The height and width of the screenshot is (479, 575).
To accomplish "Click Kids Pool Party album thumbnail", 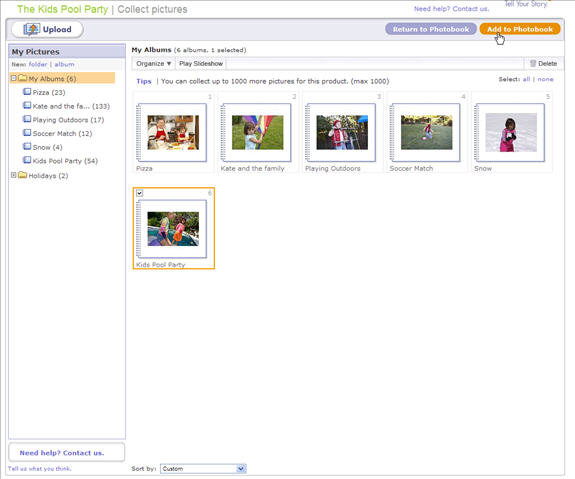I will [173, 229].
